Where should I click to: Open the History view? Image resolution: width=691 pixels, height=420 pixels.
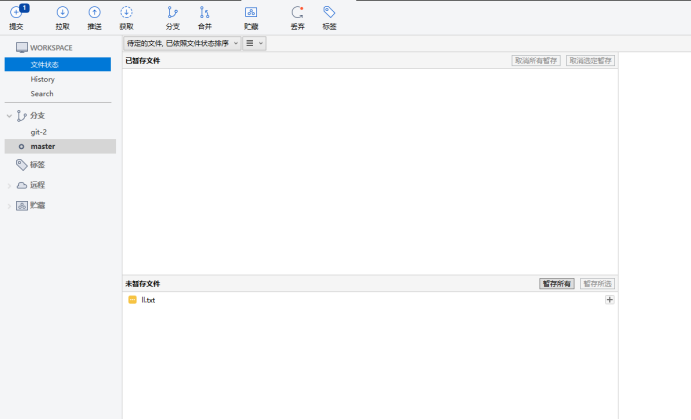coord(43,79)
